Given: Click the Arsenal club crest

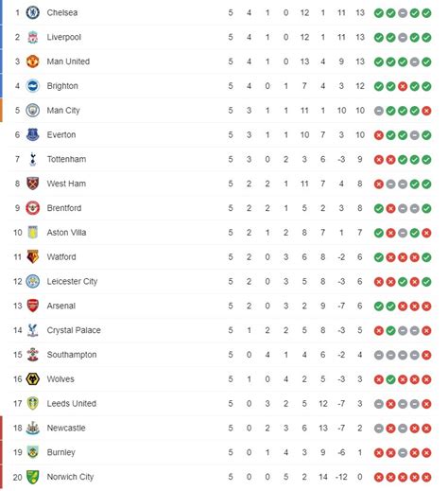Looking at the screenshot, I should 32,306.
